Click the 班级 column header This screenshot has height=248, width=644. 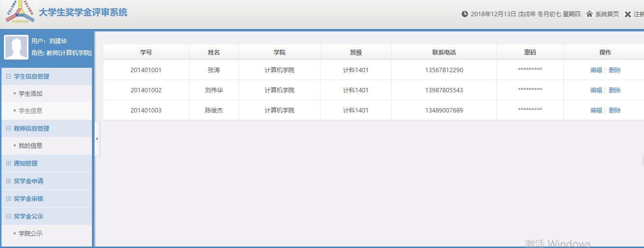coord(356,52)
